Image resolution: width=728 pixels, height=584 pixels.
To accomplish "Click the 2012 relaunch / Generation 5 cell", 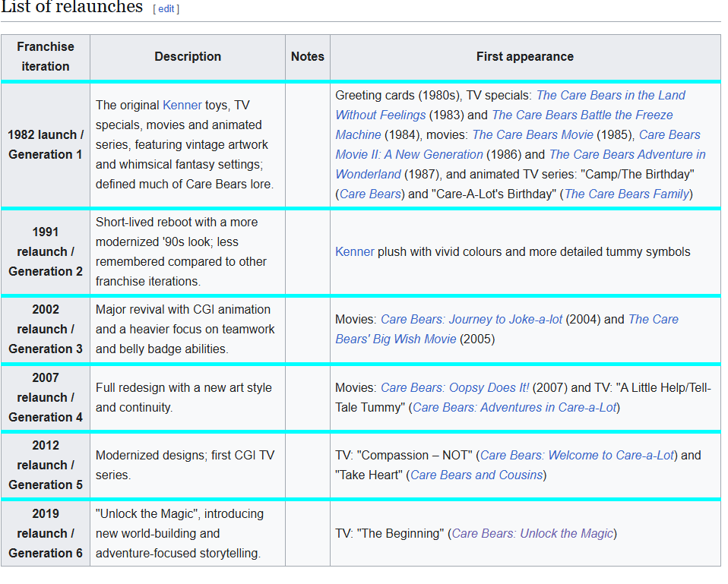I will click(46, 466).
